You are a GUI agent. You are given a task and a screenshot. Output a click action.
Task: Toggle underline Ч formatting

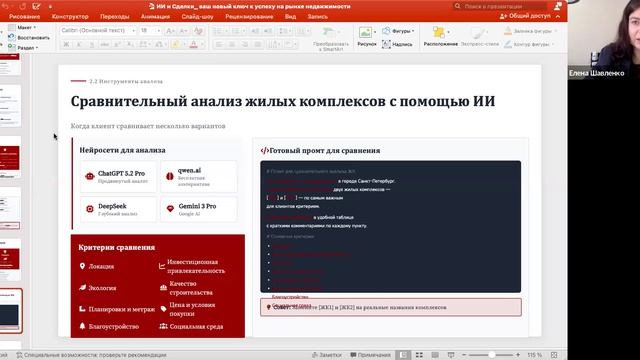pos(92,44)
